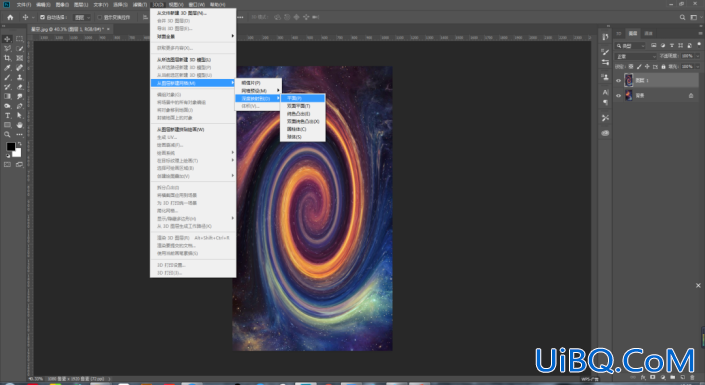The height and width of the screenshot is (385, 705).
Task: Select the Move tool in toolbox
Action: pos(7,39)
